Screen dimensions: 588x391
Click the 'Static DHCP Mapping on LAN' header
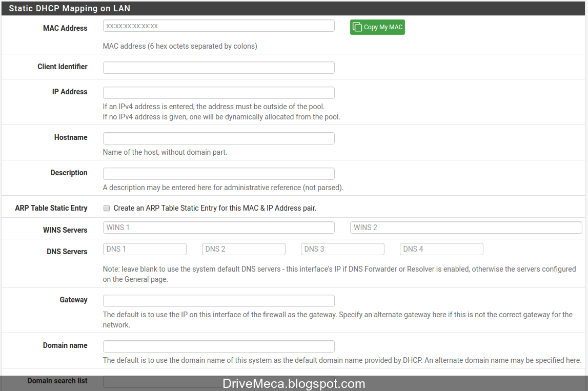point(69,8)
